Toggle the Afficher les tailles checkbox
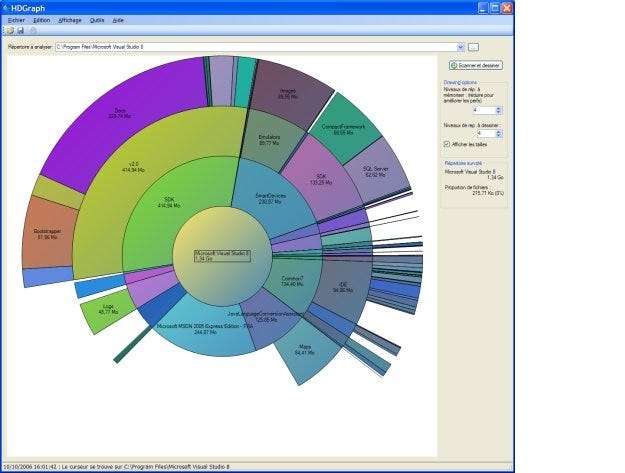625x473 pixels. 446,144
